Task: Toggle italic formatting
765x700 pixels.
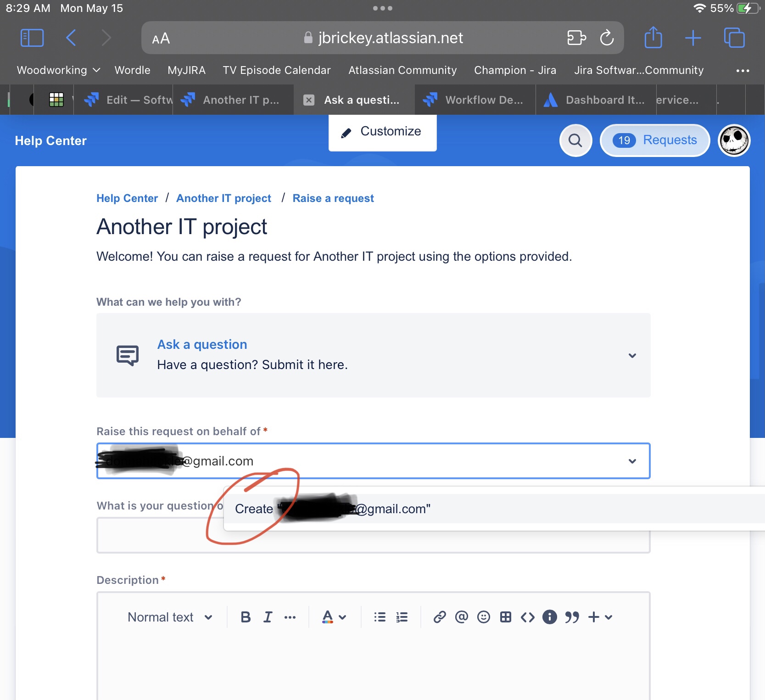Action: (x=268, y=617)
